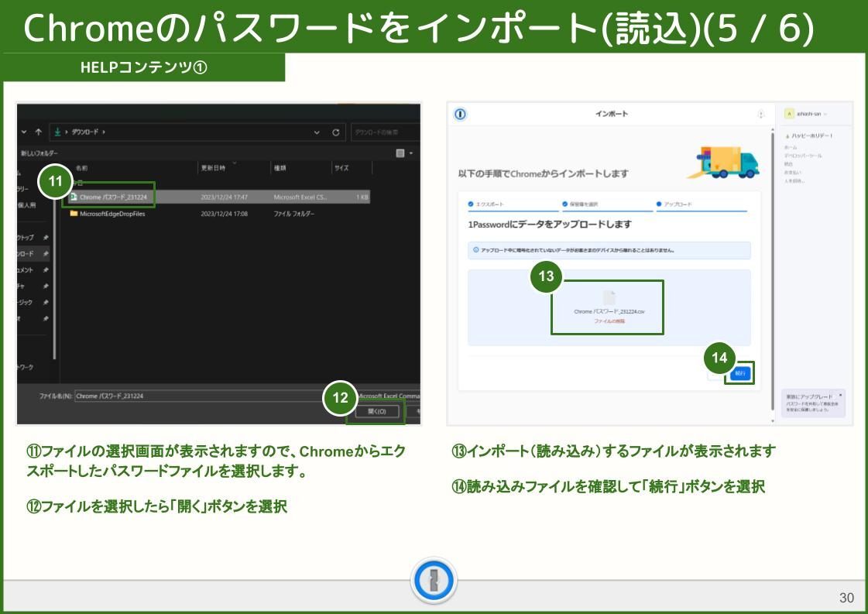Screen dimensions: 868x614
Task: Sort files by サイズ column header
Action: 341,168
